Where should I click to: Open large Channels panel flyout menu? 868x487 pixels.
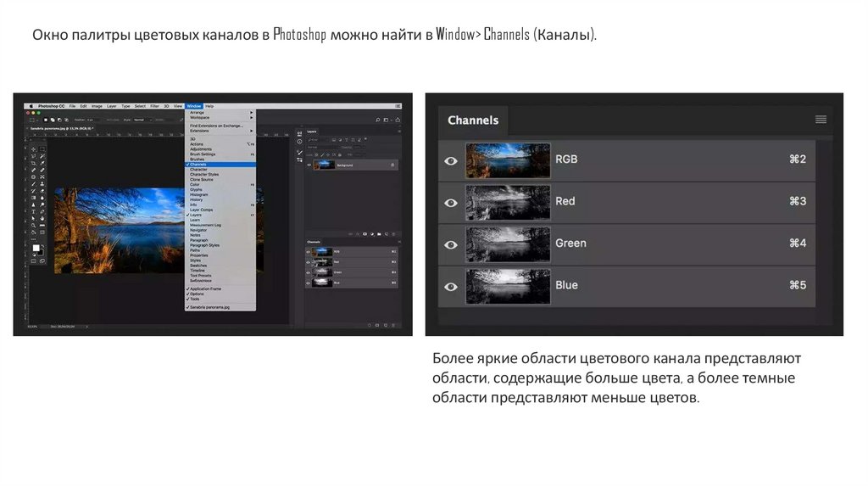click(x=821, y=120)
